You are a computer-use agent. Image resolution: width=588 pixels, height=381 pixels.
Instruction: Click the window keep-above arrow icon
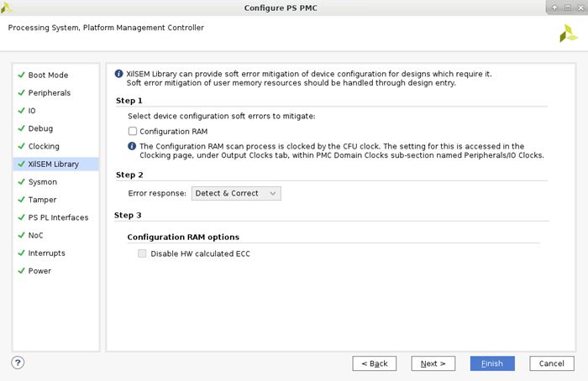[x=554, y=8]
